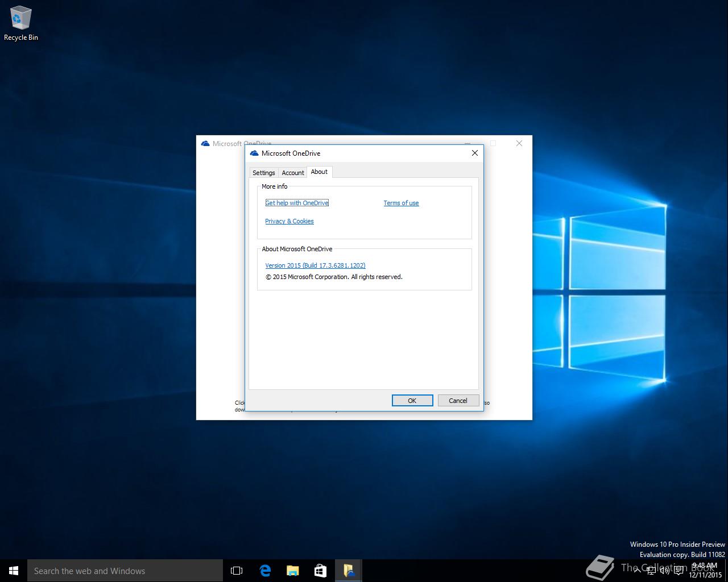
Task: Select the OneDrive setup taskbar item
Action: 348,571
